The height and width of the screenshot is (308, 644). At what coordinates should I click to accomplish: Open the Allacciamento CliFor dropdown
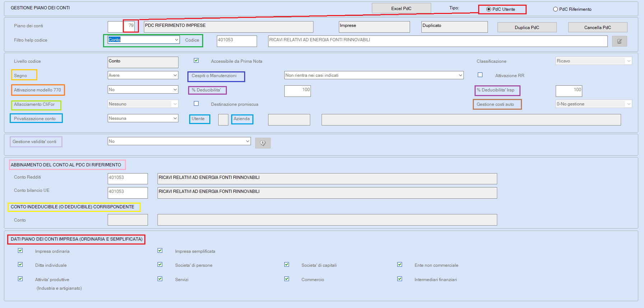pos(143,104)
